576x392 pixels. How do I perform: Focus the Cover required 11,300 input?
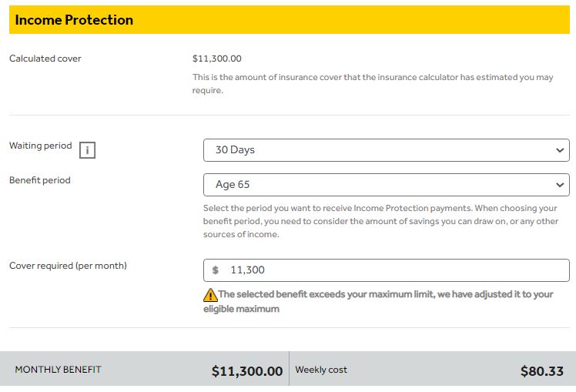tap(386, 270)
